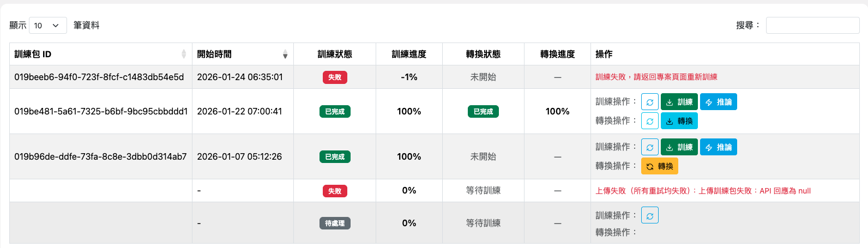
Task: Refresh training status of the pending (待處理) row
Action: 650,215
